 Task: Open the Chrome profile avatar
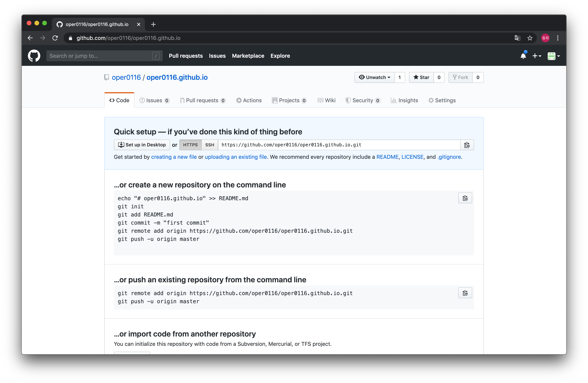(x=545, y=38)
